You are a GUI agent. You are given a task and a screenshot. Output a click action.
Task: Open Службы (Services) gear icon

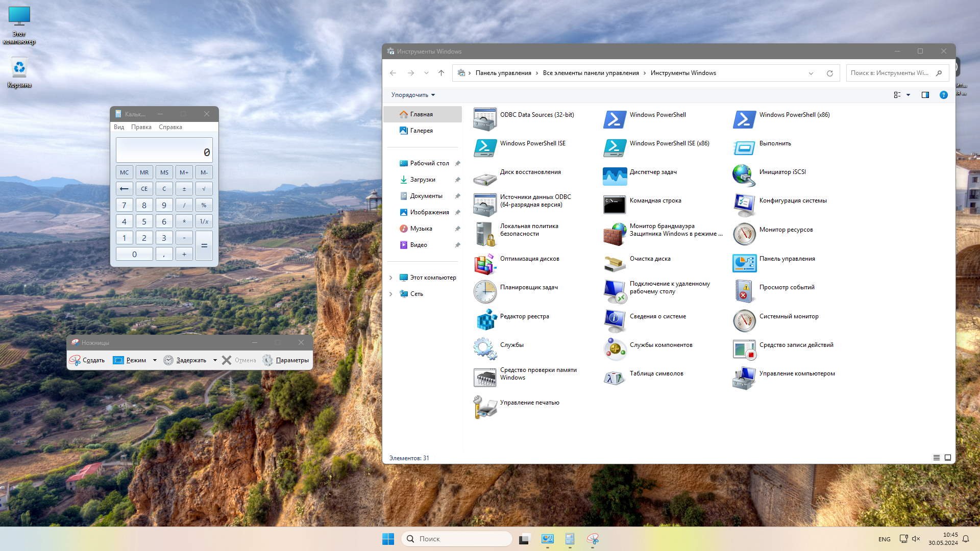coord(484,348)
